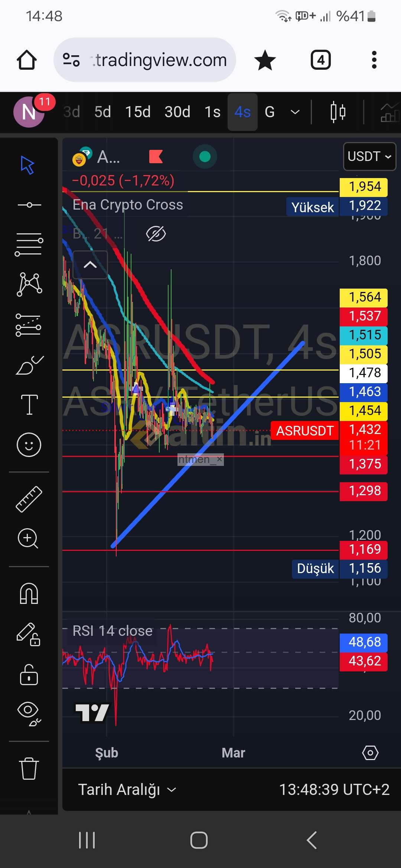This screenshot has width=401, height=868.
Task: Click the Yüksek high price label
Action: coord(313,207)
